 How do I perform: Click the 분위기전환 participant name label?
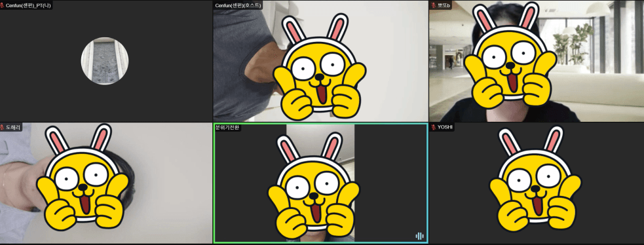pyautogui.click(x=227, y=128)
